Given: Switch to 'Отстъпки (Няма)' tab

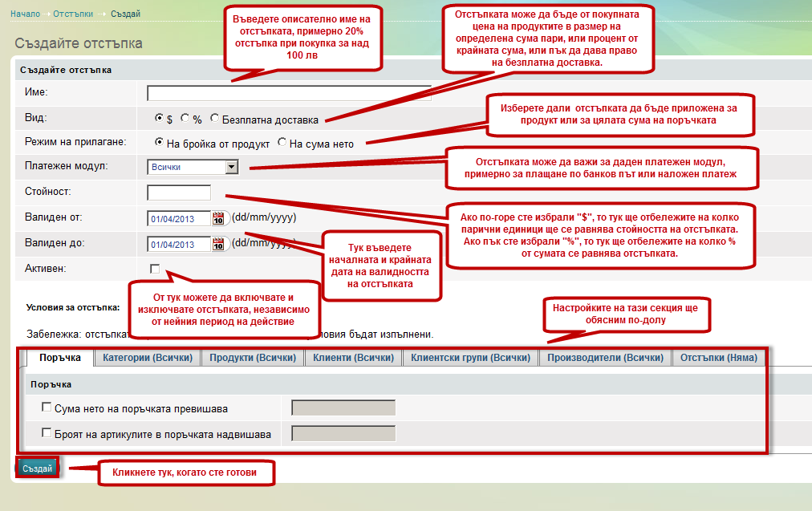Looking at the screenshot, I should point(718,358).
